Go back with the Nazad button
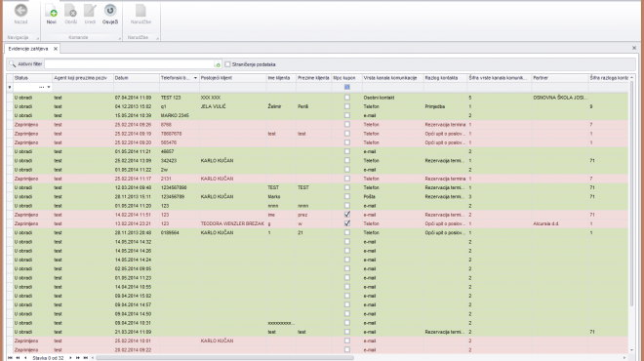Image resolution: width=644 pixels, height=361 pixels. 20,14
